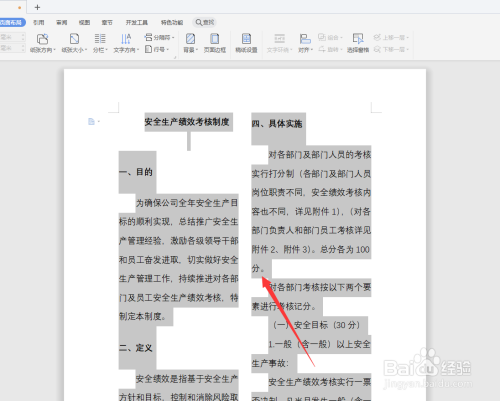Click the heading 一、目的

point(136,172)
